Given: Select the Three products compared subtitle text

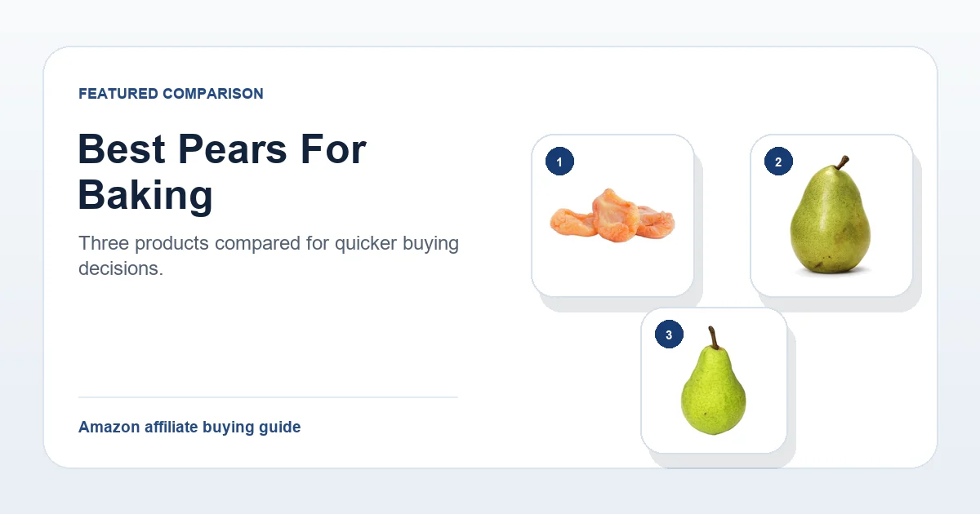Looking at the screenshot, I should coord(269,255).
